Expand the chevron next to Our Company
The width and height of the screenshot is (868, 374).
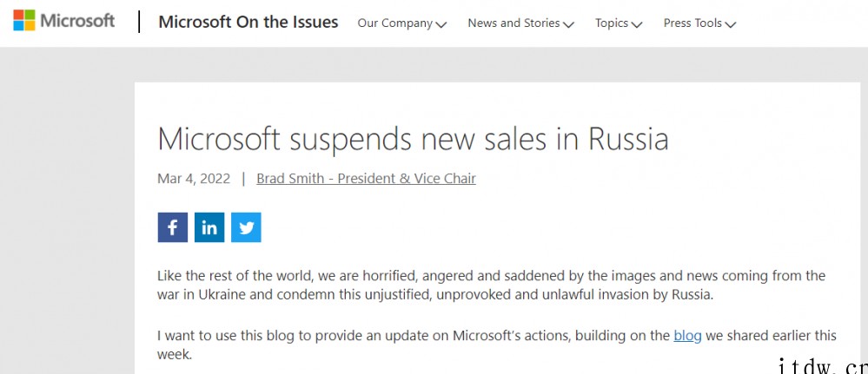coord(441,24)
